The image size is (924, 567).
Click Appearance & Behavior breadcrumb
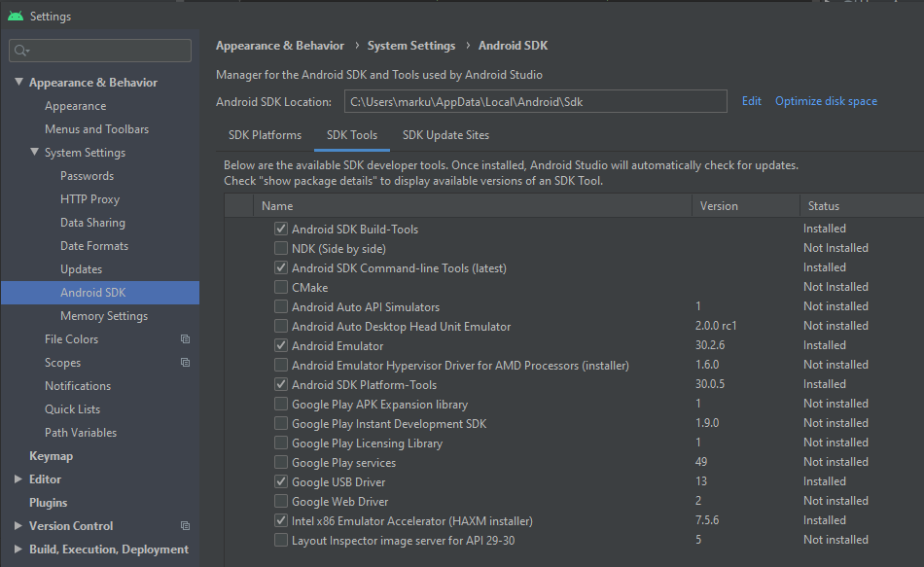click(280, 46)
